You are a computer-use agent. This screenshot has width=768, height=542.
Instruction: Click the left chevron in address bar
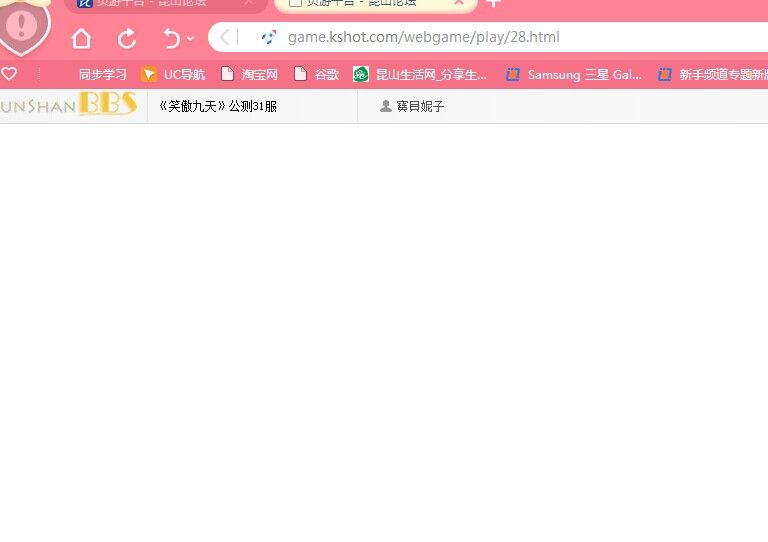224,37
